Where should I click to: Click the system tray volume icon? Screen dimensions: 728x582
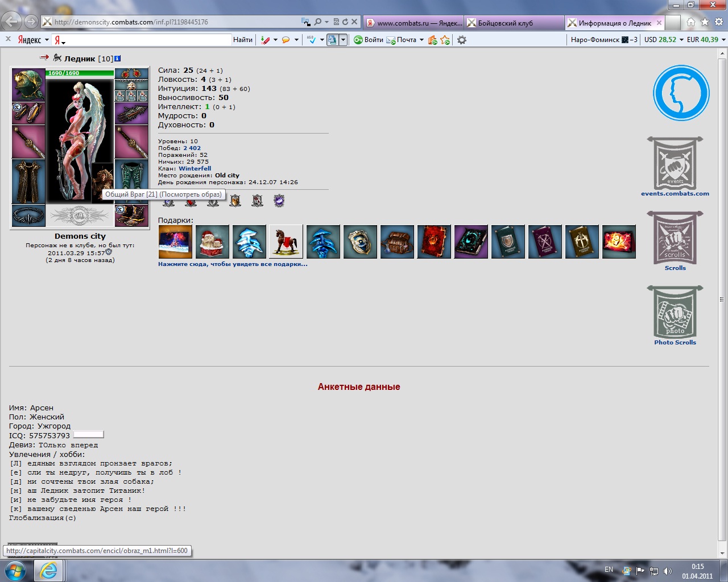(x=668, y=571)
